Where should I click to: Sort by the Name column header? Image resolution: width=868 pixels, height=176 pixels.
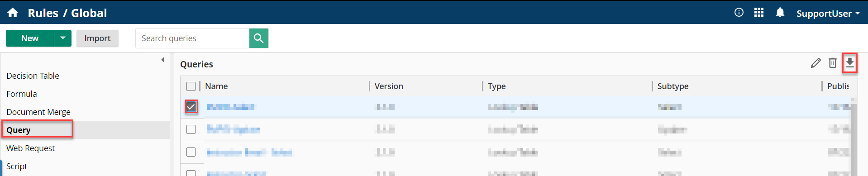click(216, 86)
